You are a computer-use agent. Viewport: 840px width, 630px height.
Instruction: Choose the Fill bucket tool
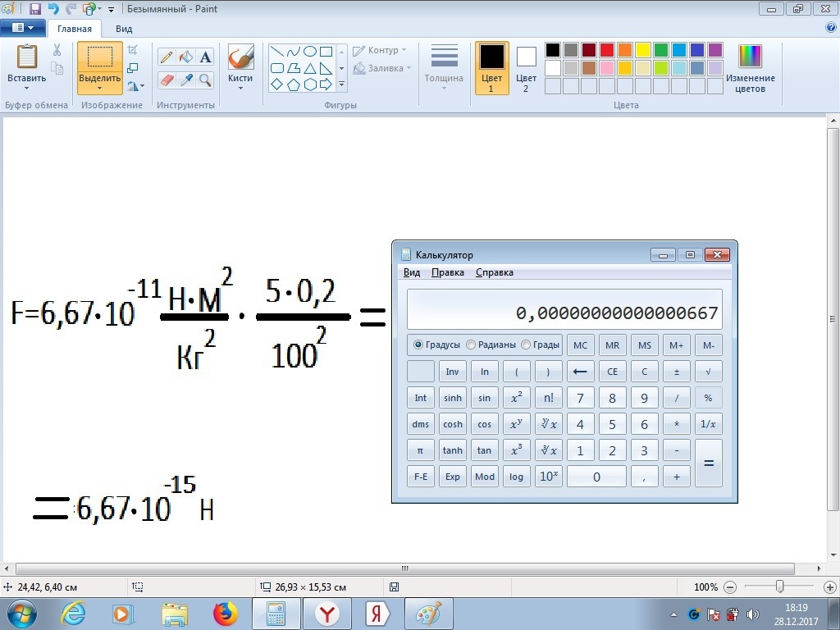click(186, 57)
